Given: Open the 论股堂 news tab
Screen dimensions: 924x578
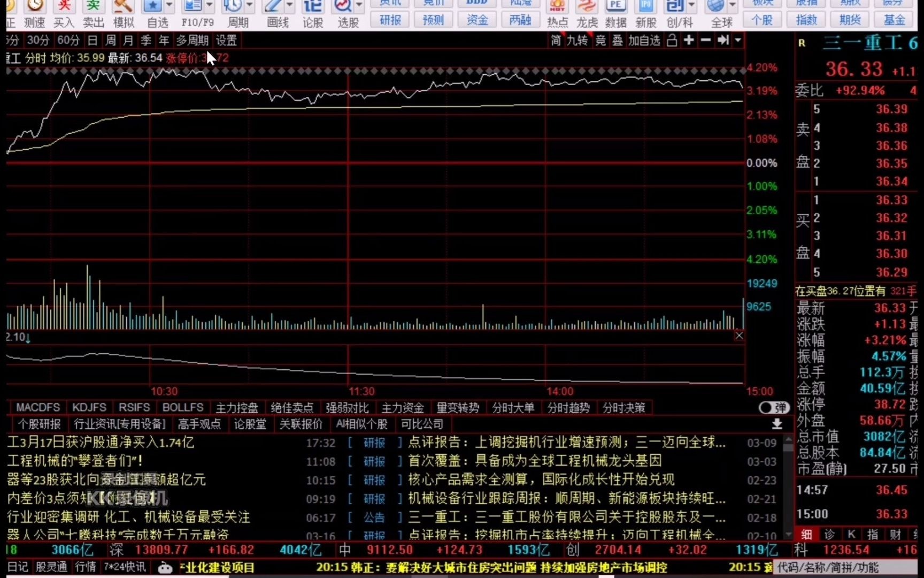Looking at the screenshot, I should point(250,424).
